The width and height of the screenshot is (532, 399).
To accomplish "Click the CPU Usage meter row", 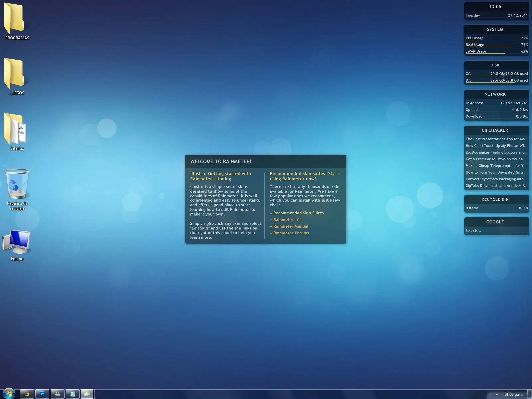I will [x=496, y=38].
